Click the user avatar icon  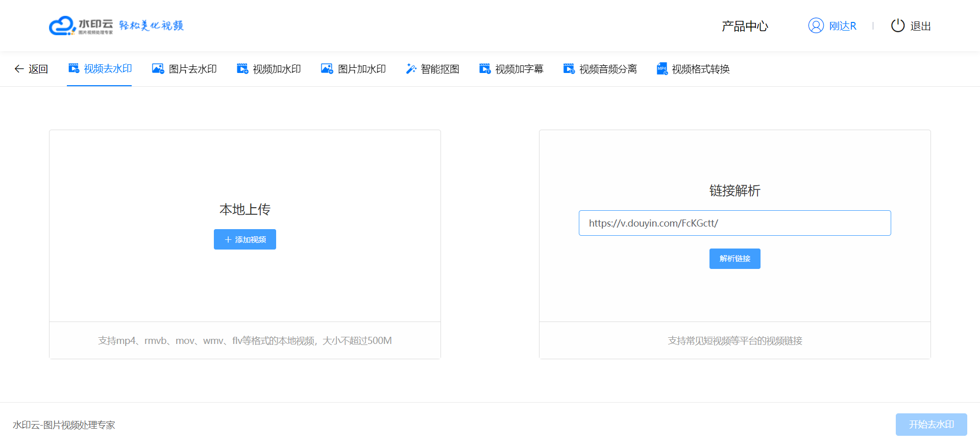(x=816, y=26)
